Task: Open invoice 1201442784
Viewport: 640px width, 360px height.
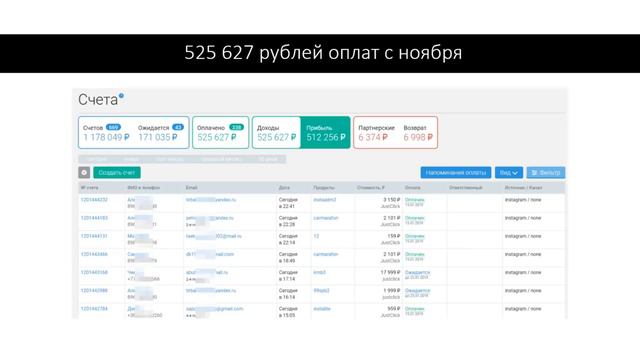Action: [94, 309]
